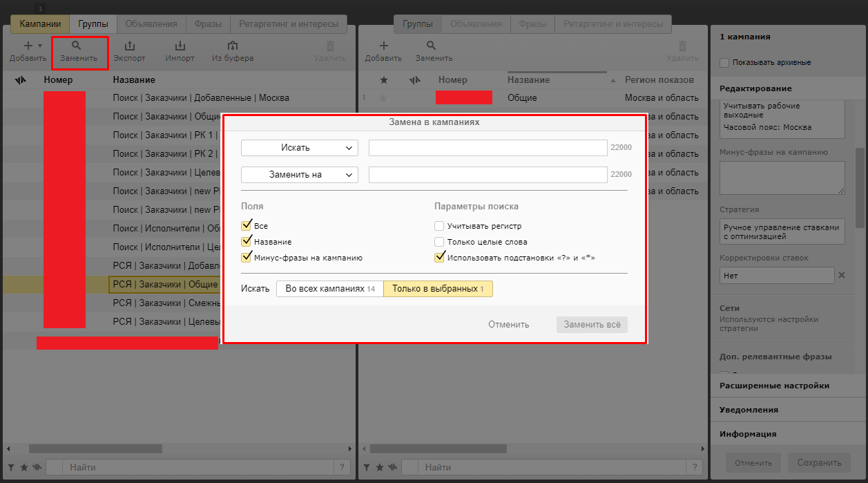868x483 pixels.
Task: Click the Из буфера clipboard icon
Action: point(232,46)
